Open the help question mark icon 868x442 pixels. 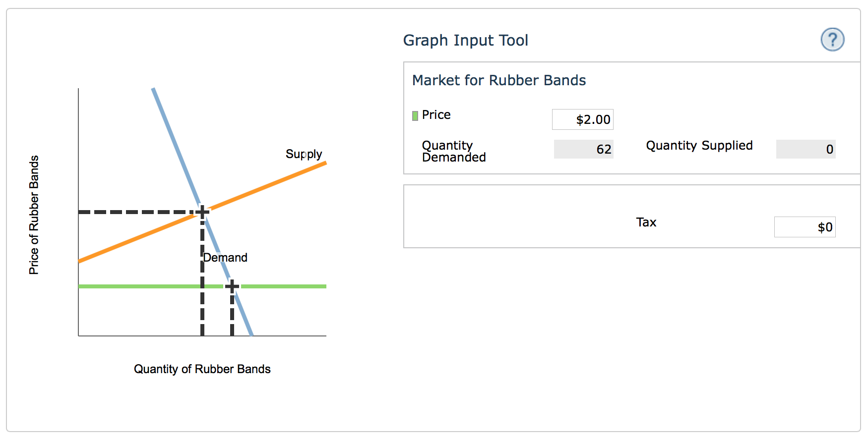(832, 40)
